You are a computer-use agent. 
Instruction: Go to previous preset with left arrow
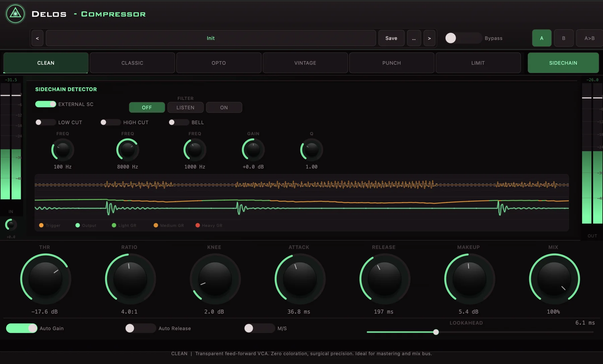37,38
